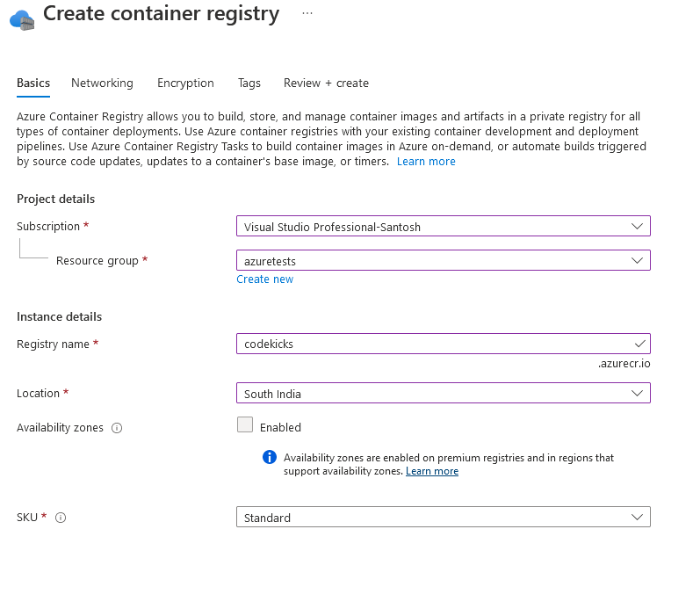The height and width of the screenshot is (609, 700).
Task: Open the Learn more link in description
Action: (x=426, y=162)
